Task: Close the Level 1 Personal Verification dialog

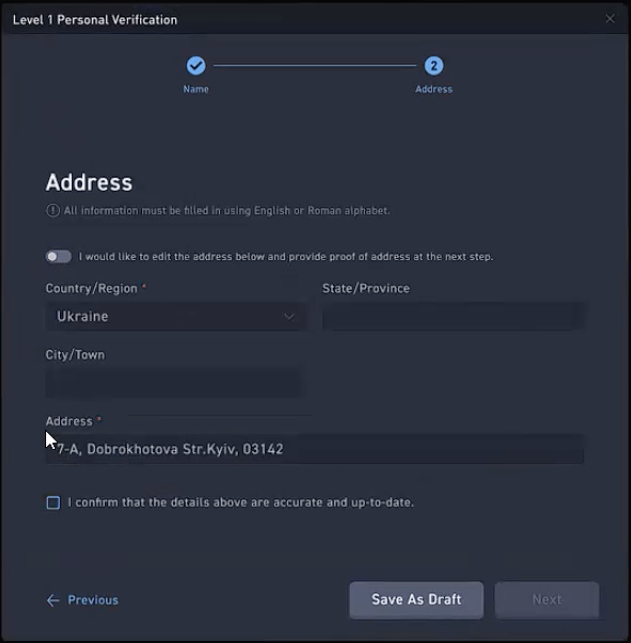Action: [x=610, y=19]
